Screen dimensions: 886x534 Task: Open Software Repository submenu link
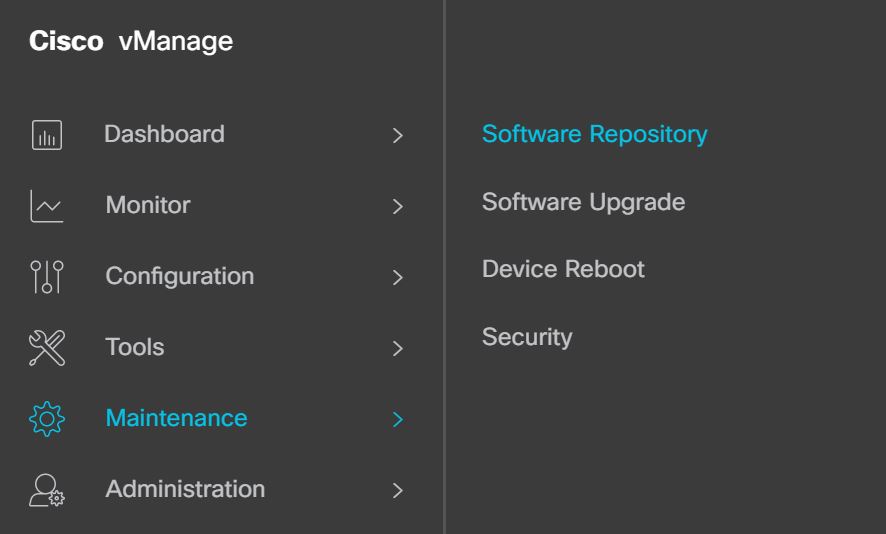click(594, 134)
